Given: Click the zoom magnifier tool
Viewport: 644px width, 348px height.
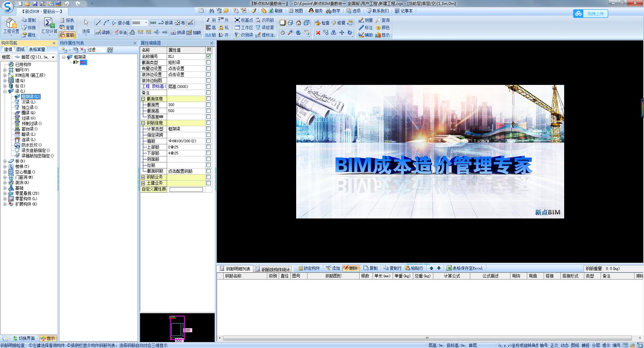Looking at the screenshot, I should 290,33.
